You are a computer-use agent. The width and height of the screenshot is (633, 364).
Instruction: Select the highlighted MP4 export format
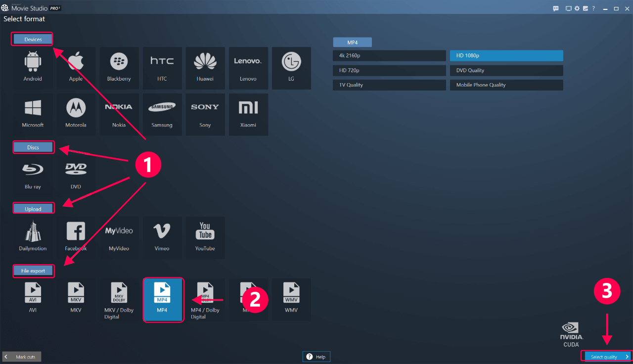pyautogui.click(x=163, y=300)
